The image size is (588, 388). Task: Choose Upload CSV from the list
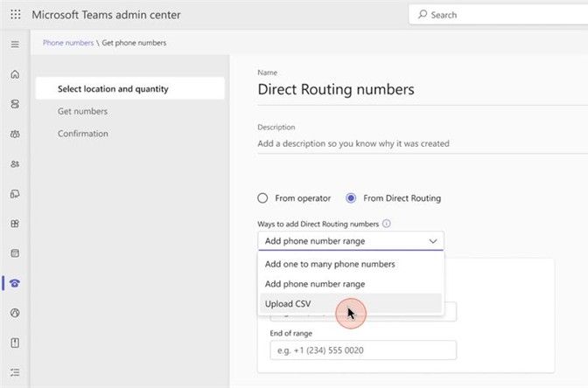click(x=288, y=304)
